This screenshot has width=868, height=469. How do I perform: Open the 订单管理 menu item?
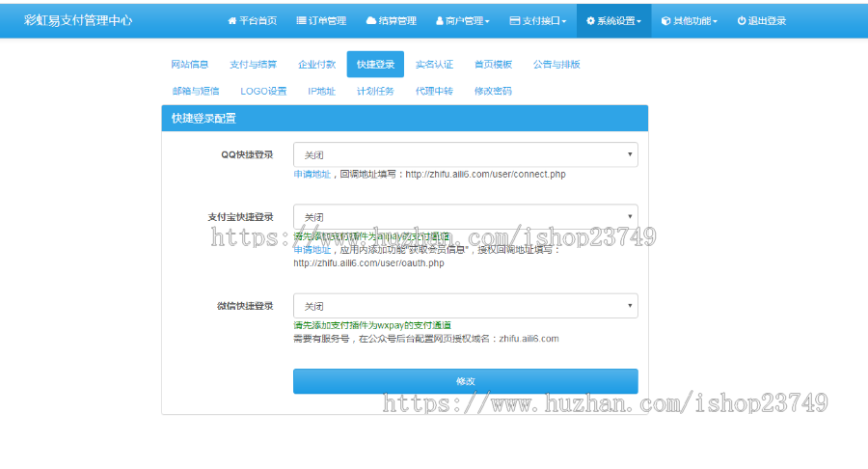321,21
